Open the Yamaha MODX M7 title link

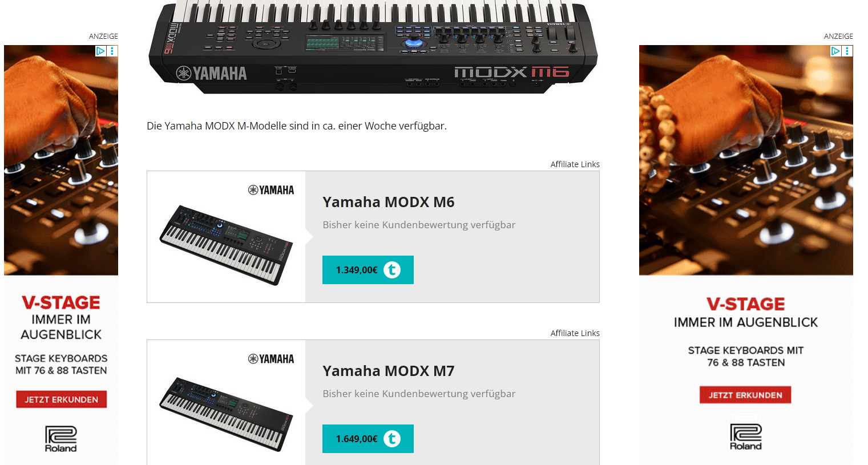point(389,371)
